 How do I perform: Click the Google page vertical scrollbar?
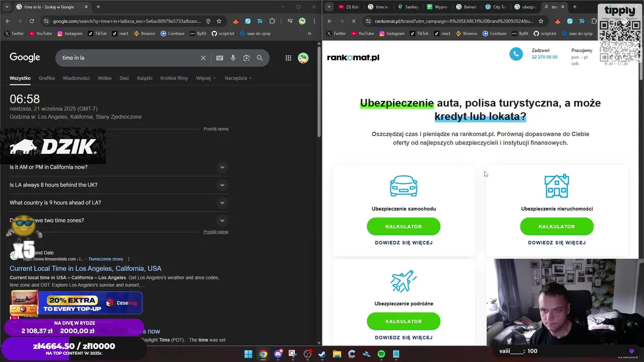319,90
